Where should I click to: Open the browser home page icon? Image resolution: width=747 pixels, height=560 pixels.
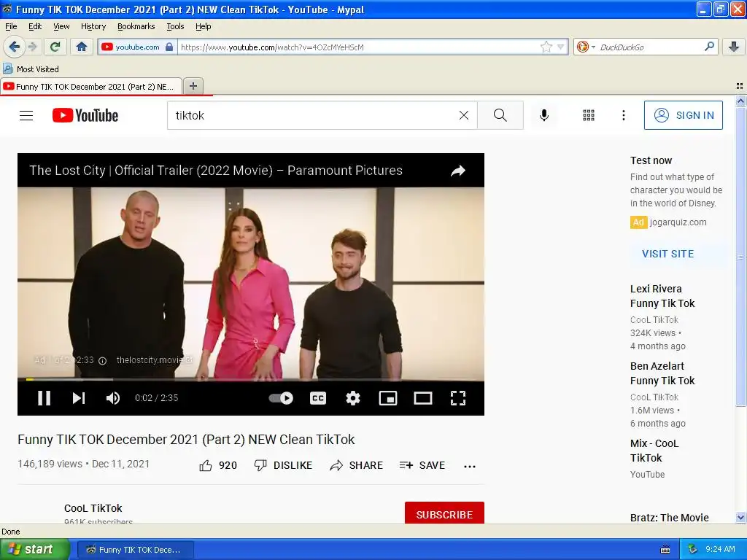[82, 47]
